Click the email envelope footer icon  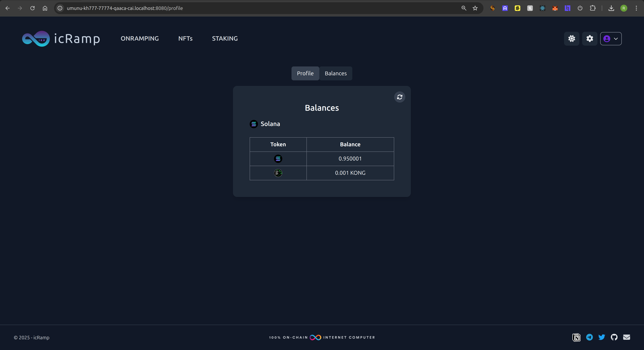[626, 337]
